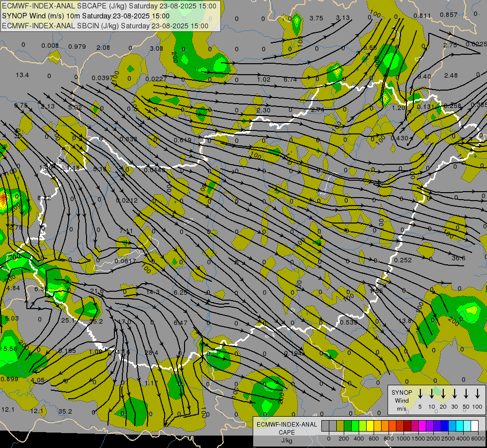487x448 pixels.
Task: Pick the pure yellow CAPE legend swatch
Action: [370, 426]
